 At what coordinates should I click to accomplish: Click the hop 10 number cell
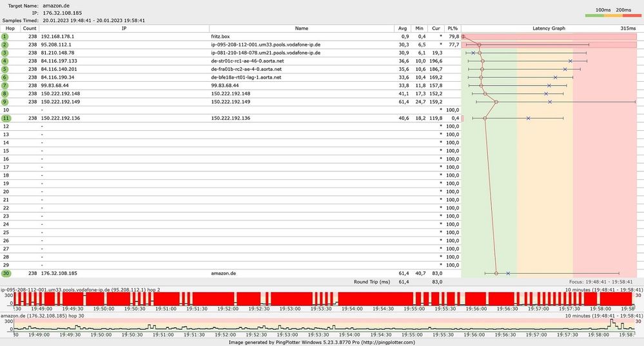pyautogui.click(x=6, y=110)
